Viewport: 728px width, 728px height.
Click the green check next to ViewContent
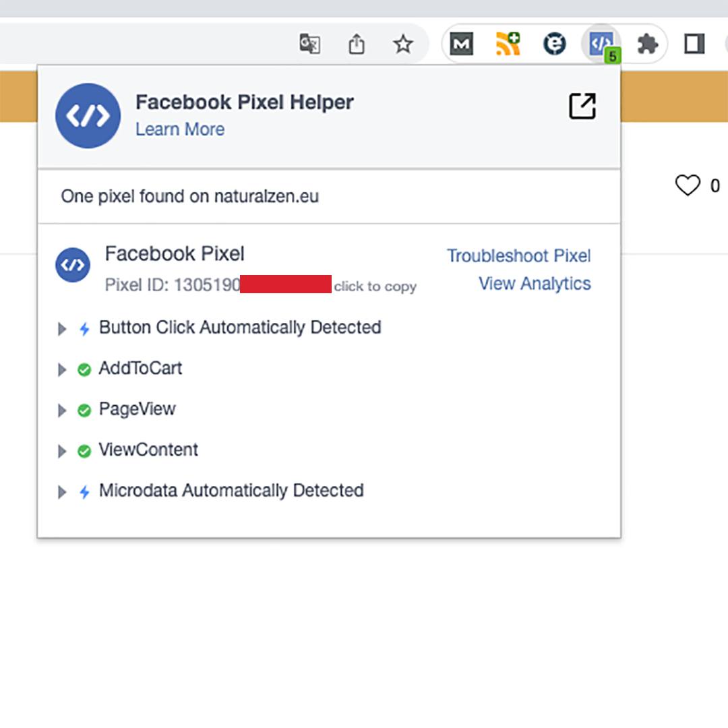coord(84,451)
